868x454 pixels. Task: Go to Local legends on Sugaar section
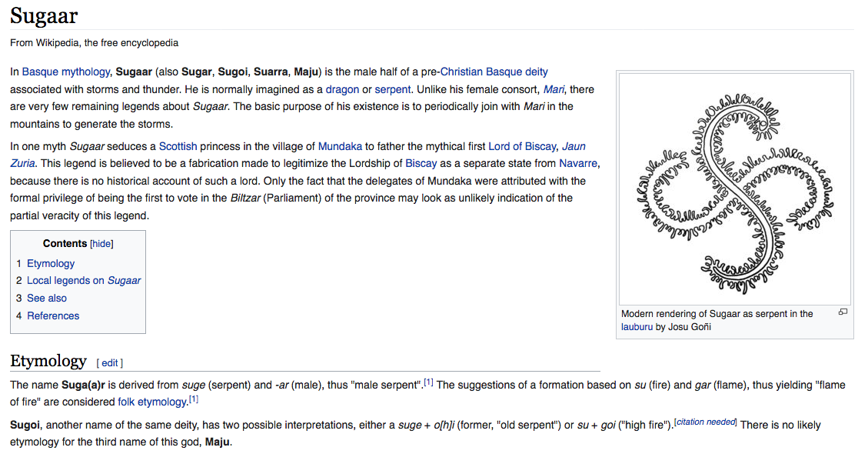click(84, 281)
